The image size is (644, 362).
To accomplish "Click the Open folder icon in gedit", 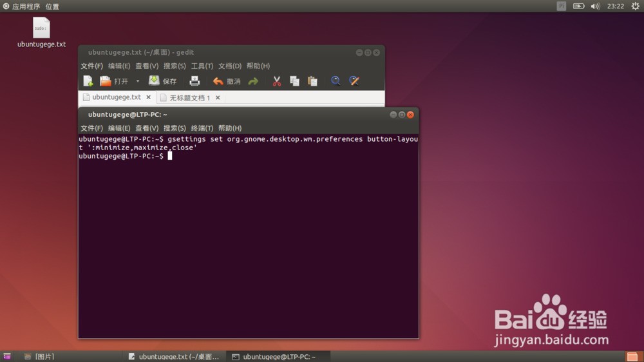I will pyautogui.click(x=106, y=81).
